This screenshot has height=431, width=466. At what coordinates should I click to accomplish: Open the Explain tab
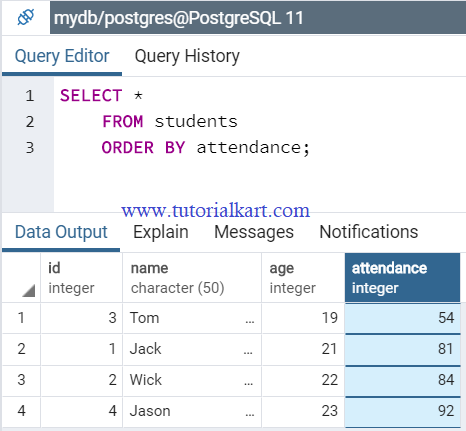pos(161,232)
